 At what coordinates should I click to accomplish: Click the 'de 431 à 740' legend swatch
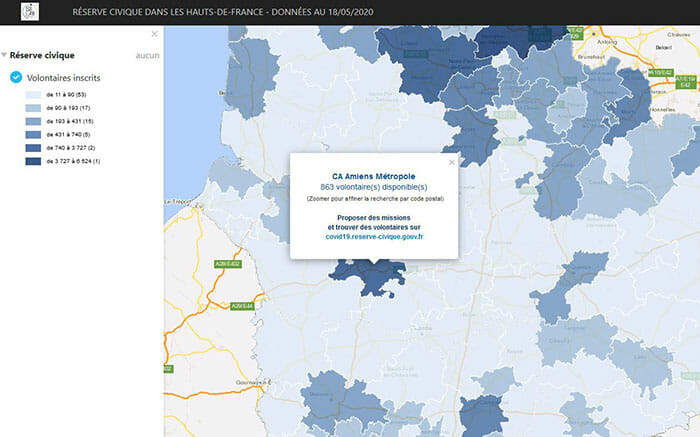pos(34,133)
